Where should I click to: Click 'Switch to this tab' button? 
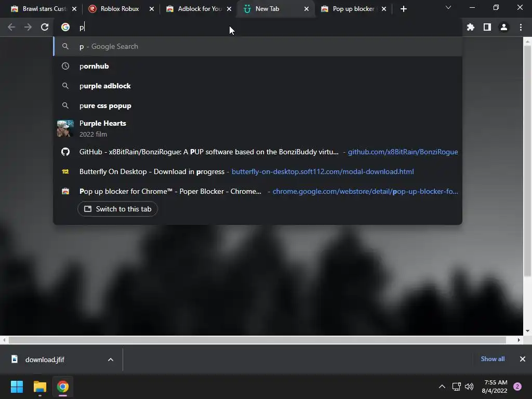pyautogui.click(x=117, y=209)
